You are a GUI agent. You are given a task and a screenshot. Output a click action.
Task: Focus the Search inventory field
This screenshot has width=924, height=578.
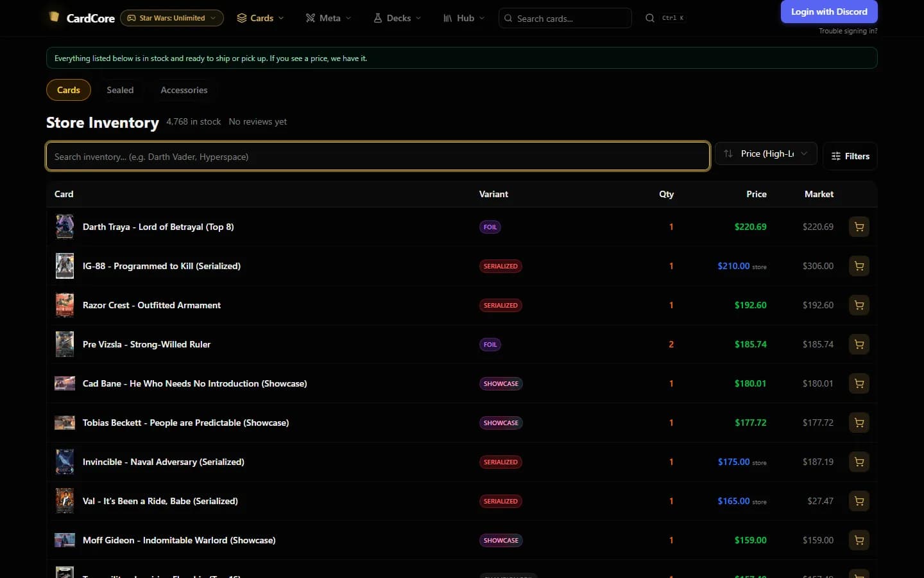coord(378,156)
